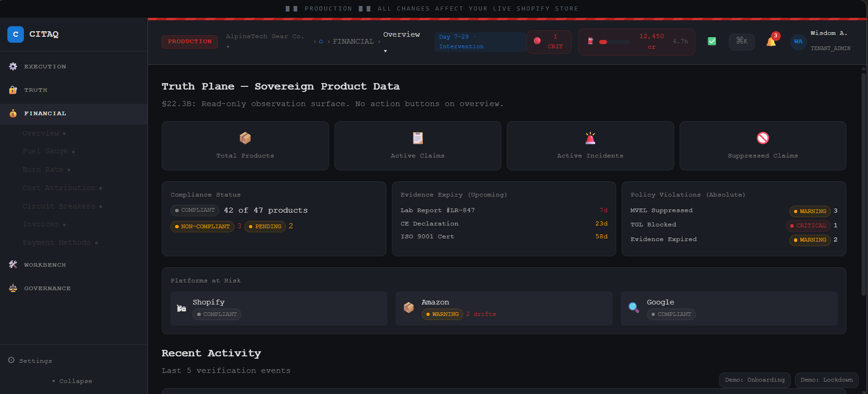This screenshot has height=394, width=868.
Task: Open Burn Rate submenu item
Action: point(46,169)
